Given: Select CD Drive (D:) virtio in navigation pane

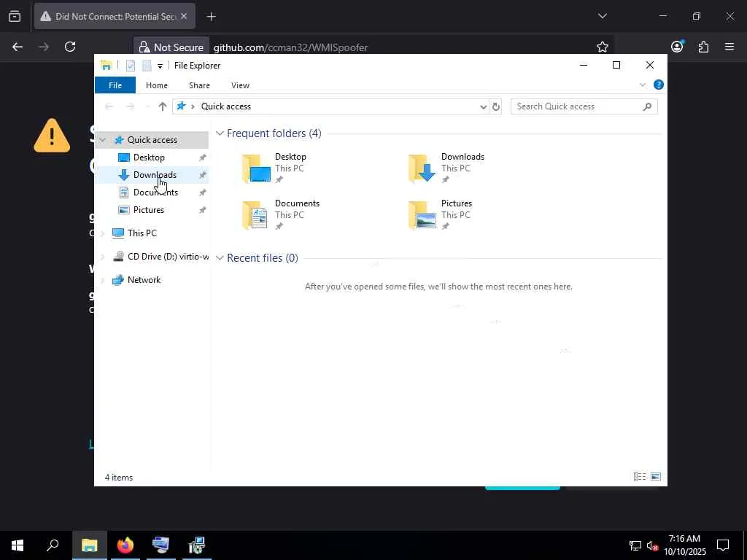Looking at the screenshot, I should pos(169,256).
